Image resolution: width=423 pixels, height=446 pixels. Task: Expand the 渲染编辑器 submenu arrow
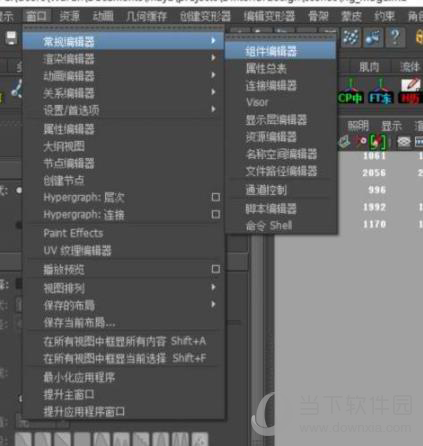pos(213,58)
